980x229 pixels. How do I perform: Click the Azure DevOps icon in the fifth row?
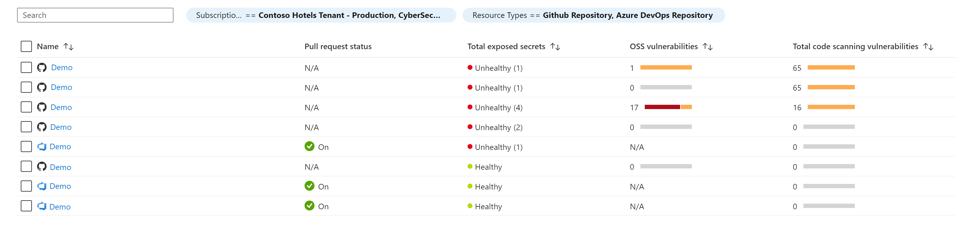[42, 146]
